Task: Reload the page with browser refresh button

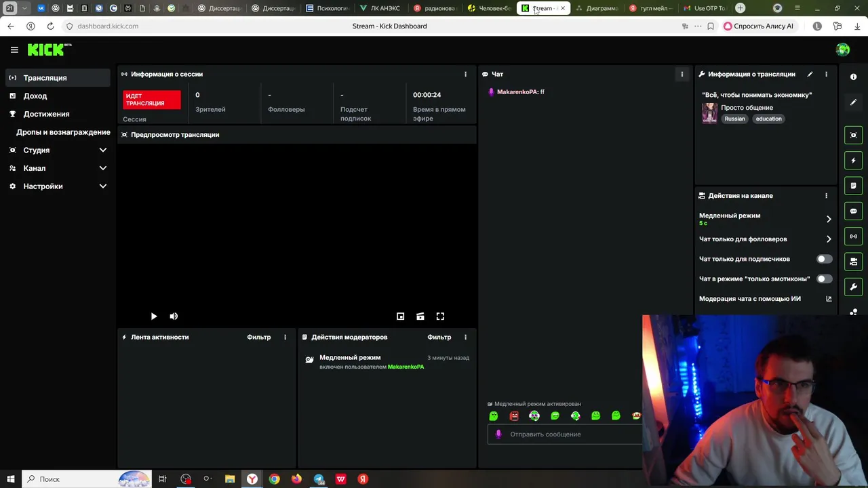Action: tap(50, 26)
